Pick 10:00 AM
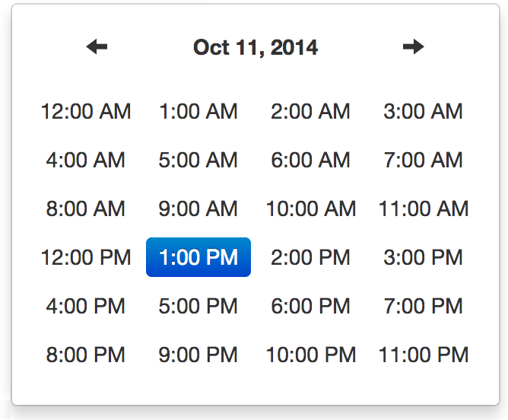The image size is (508, 420). point(311,208)
